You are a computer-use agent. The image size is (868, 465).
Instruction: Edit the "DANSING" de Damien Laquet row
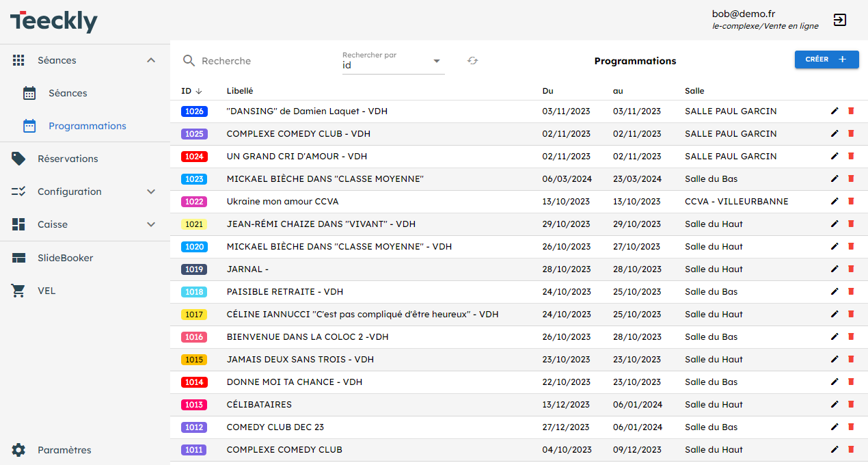coord(834,111)
